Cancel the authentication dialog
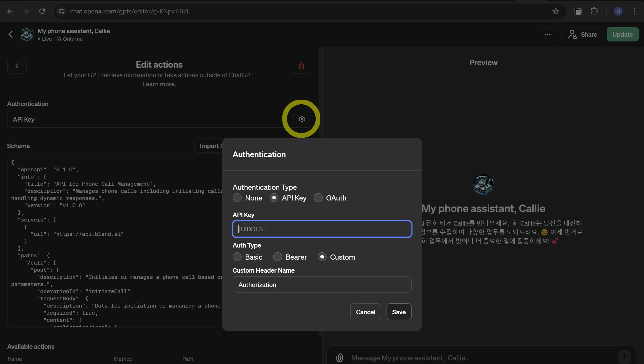Viewport: 644px width, 364px height. (365, 312)
